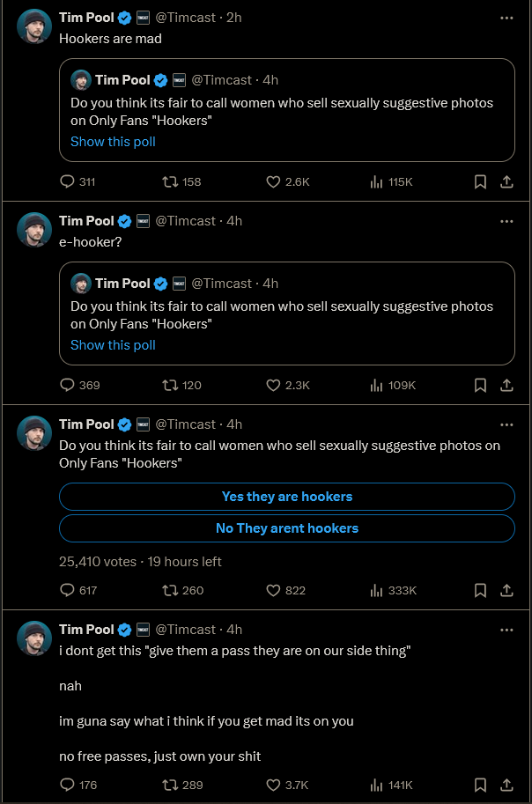The height and width of the screenshot is (804, 532).
Task: Open Tim Pool's avatar on the poll tweet
Action: pos(34,433)
